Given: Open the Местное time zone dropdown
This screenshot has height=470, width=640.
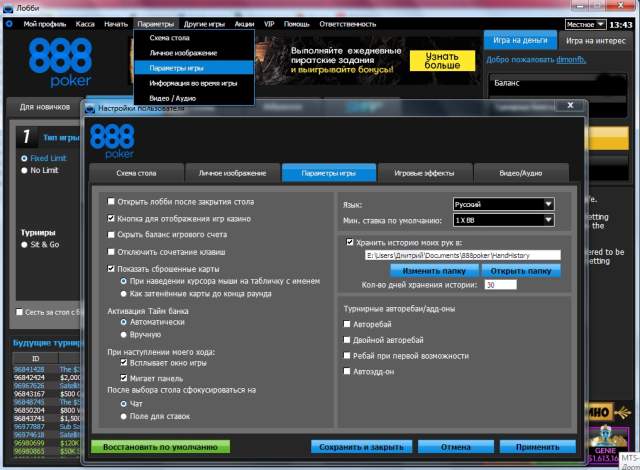Looking at the screenshot, I should coord(585,24).
